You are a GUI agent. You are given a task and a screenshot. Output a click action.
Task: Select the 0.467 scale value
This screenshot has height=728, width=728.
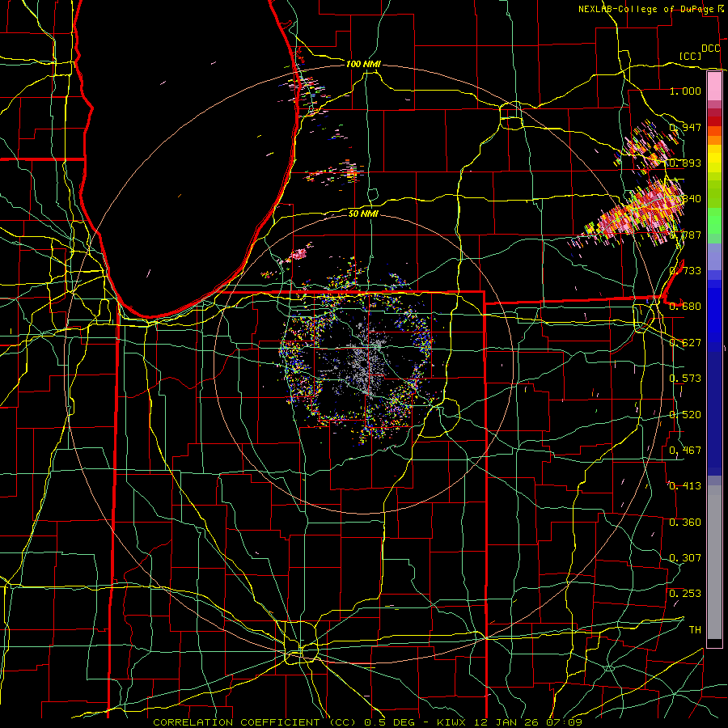(685, 451)
